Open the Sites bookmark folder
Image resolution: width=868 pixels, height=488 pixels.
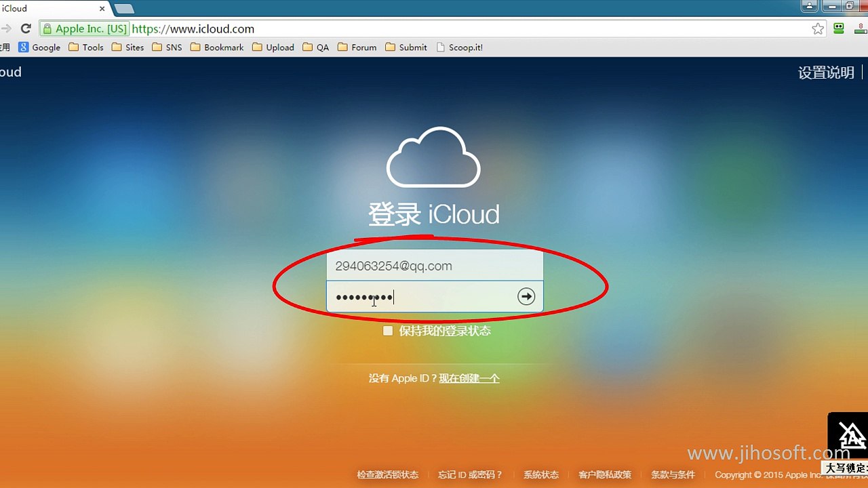click(x=127, y=47)
